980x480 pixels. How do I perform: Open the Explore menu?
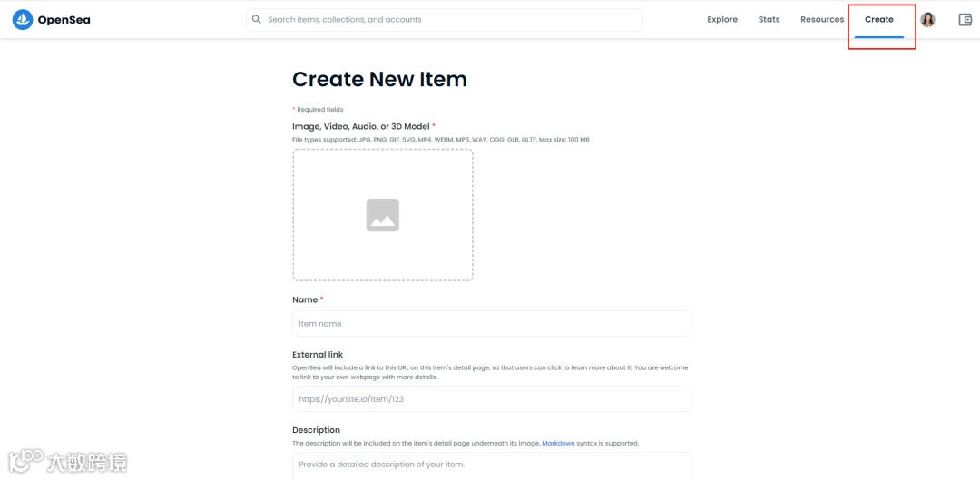722,19
